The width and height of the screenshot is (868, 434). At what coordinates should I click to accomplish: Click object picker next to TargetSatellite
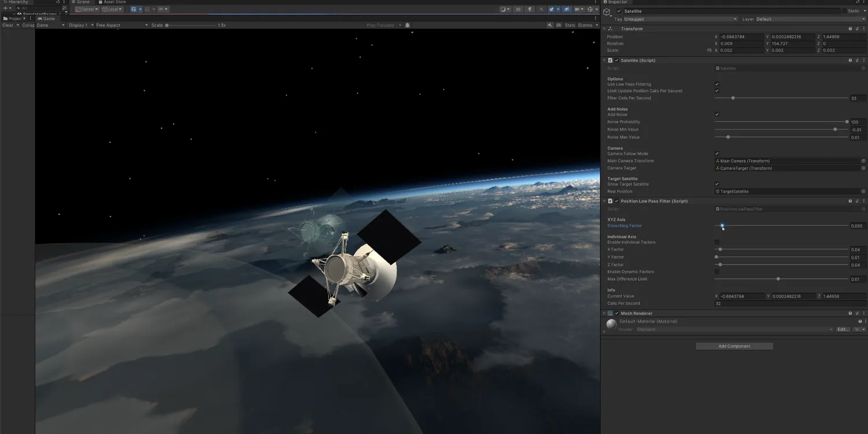coord(863,192)
